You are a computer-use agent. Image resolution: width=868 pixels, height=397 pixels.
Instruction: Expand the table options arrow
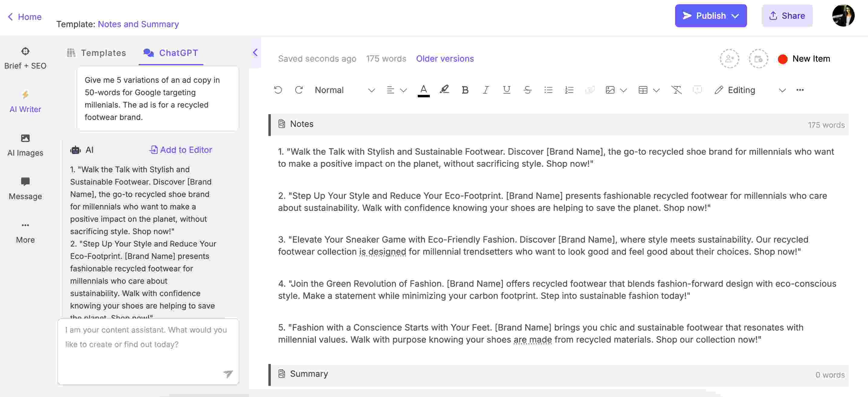pos(656,90)
